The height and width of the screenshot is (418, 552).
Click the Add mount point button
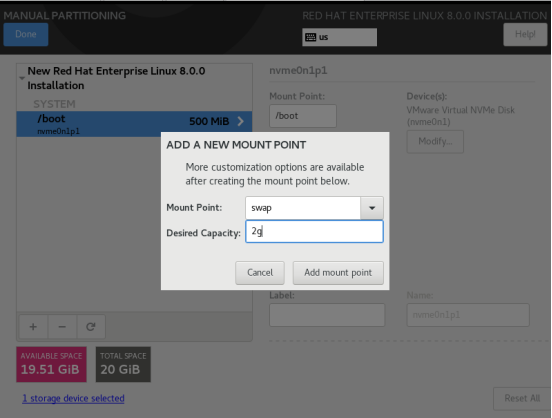pyautogui.click(x=338, y=273)
